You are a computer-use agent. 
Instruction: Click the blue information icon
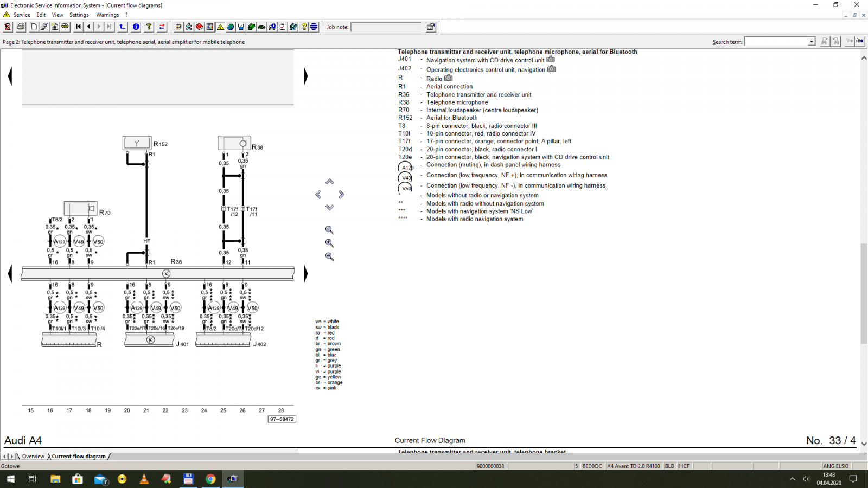point(136,27)
